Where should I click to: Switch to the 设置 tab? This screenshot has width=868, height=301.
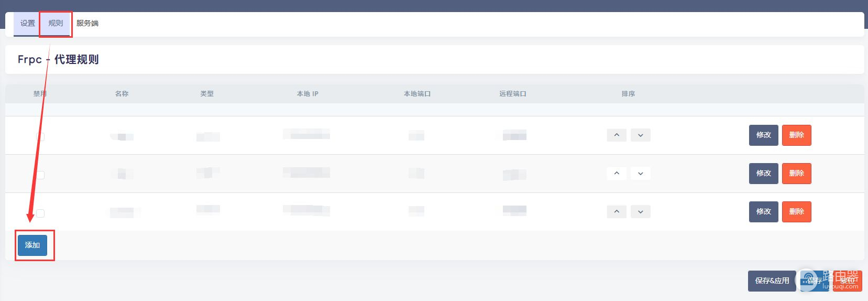(27, 24)
